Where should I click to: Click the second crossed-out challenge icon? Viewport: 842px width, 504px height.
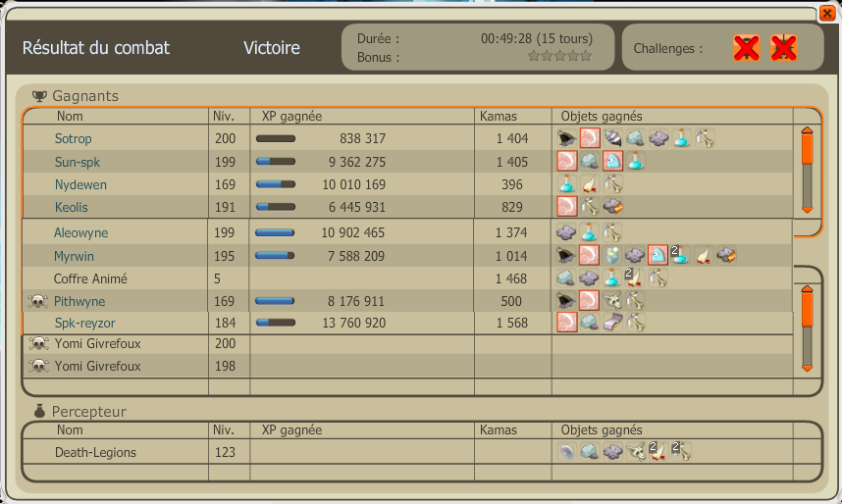(783, 48)
